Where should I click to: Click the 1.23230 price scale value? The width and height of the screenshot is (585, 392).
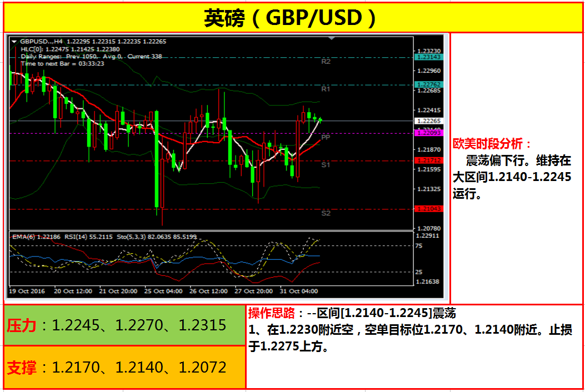(x=429, y=51)
